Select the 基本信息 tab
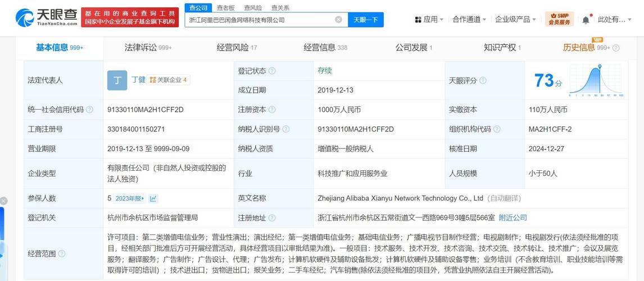This screenshot has width=644, height=281. 60,48
